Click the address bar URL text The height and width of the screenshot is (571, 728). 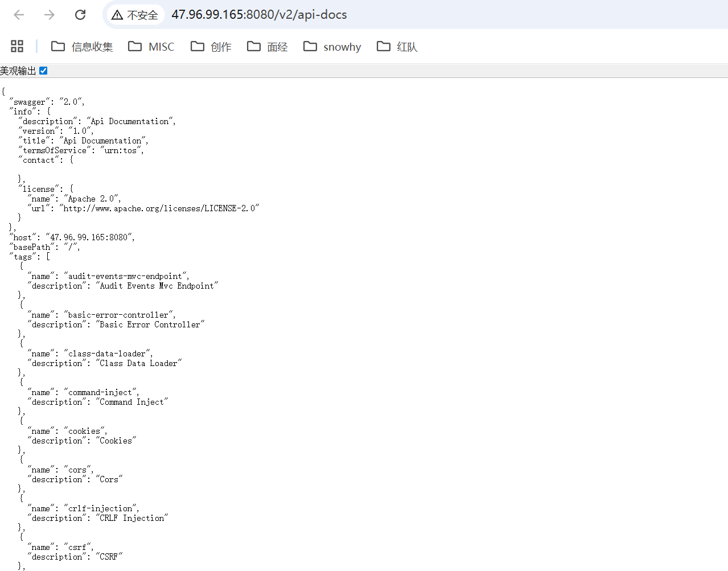(x=259, y=15)
